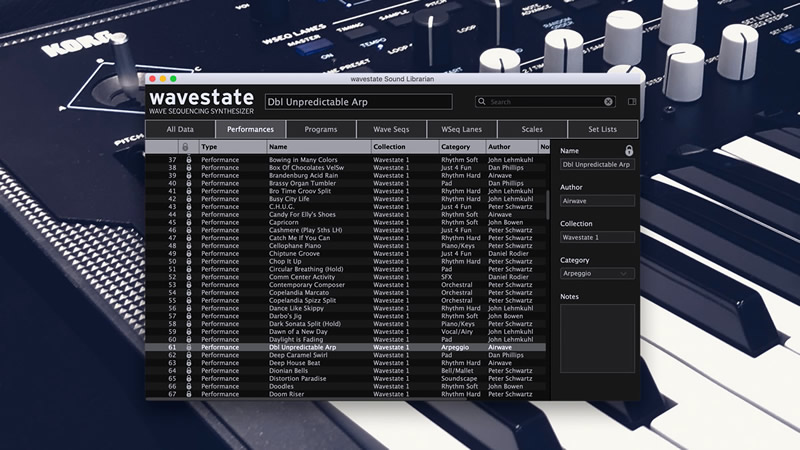Select Daylight is Fading performance
Viewport: 800px width, 450px height.
click(345, 339)
